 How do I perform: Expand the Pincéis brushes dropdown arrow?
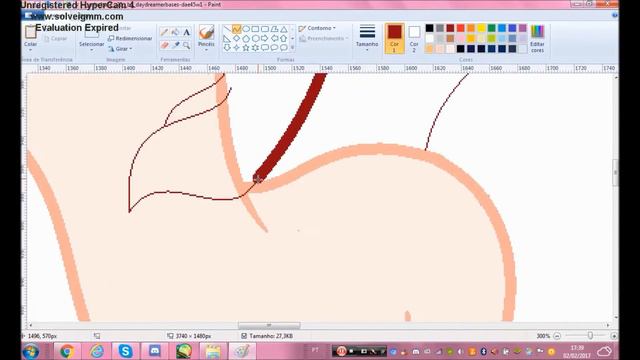[206, 50]
